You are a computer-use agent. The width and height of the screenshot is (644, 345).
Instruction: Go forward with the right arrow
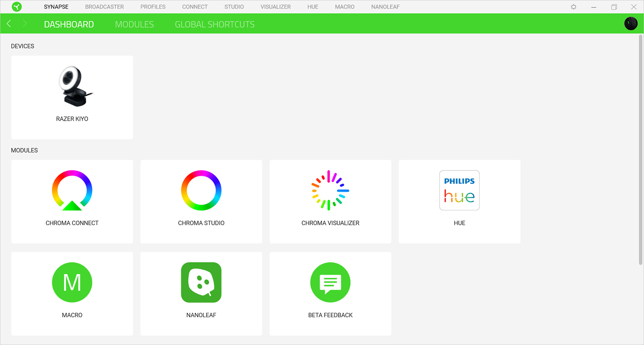[25, 24]
